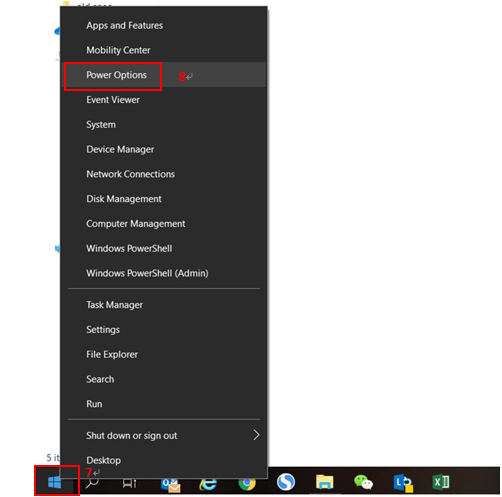Expand Shut down or sign out submenu

164,435
